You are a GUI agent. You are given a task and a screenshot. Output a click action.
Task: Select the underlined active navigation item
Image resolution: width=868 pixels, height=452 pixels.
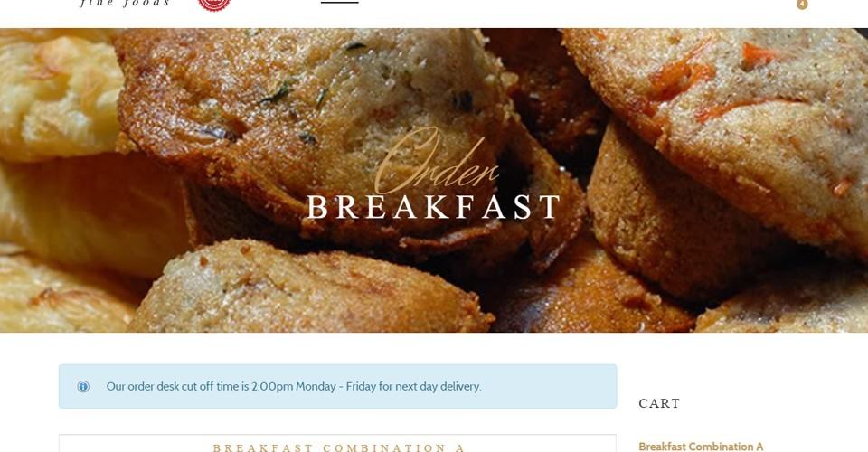point(339,2)
